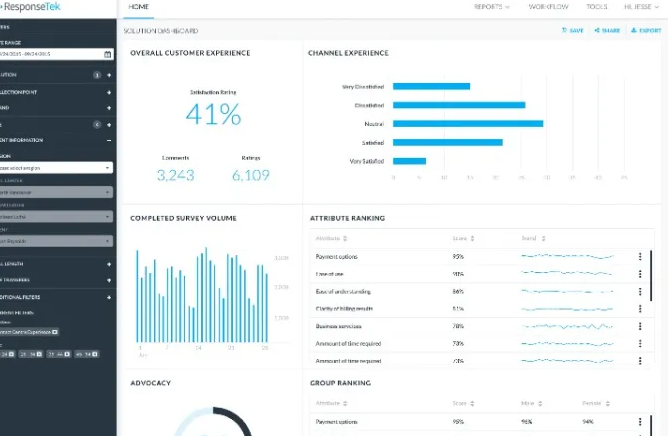Remove the Contact Centre Experience filter tag
This screenshot has height=436, width=670.
55,332
